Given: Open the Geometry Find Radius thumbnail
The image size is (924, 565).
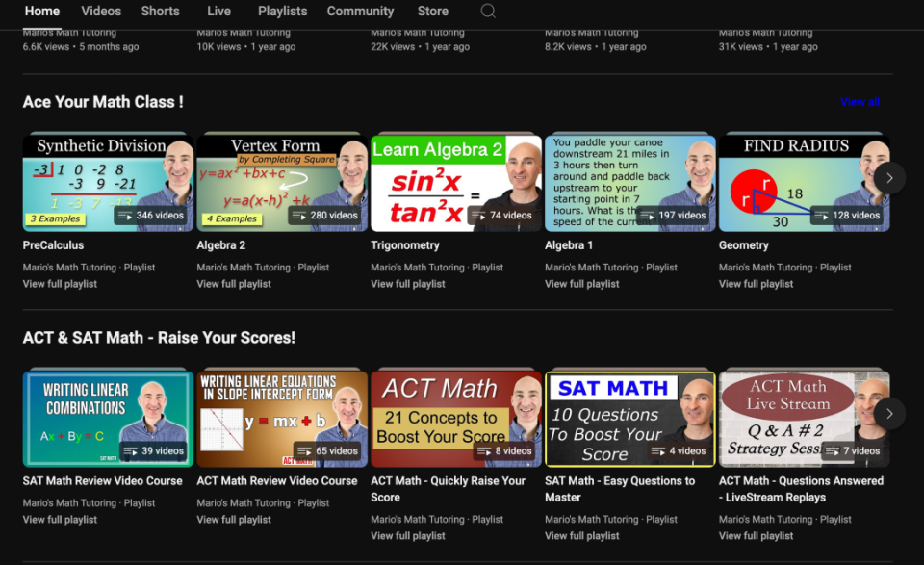Looking at the screenshot, I should [804, 183].
